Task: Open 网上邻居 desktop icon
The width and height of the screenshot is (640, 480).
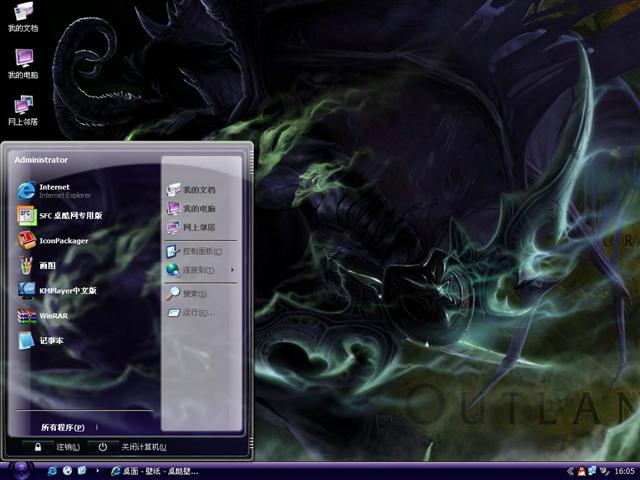Action: click(23, 111)
